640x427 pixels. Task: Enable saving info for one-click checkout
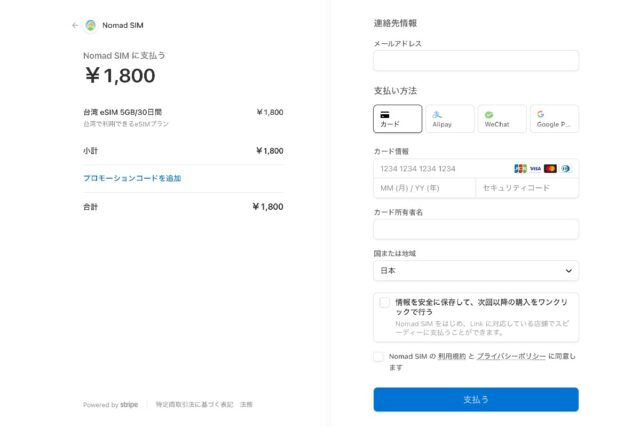[385, 302]
